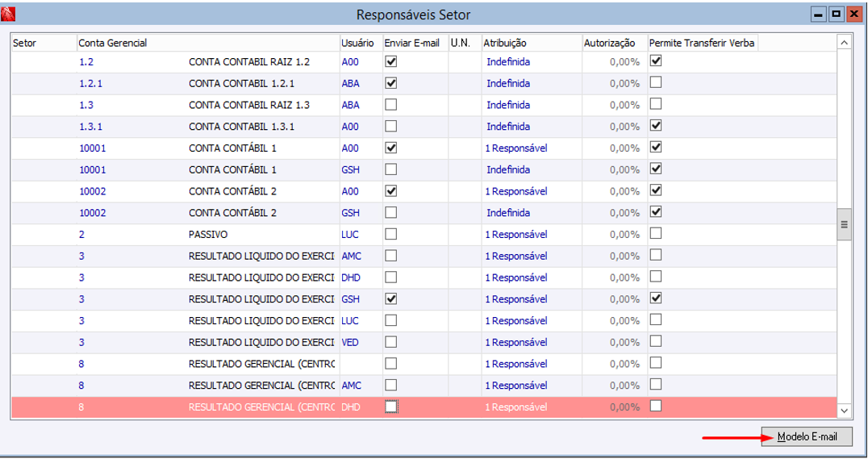This screenshot has width=868, height=459.
Task: Click user DHD in highlighted row 8
Action: [x=351, y=407]
